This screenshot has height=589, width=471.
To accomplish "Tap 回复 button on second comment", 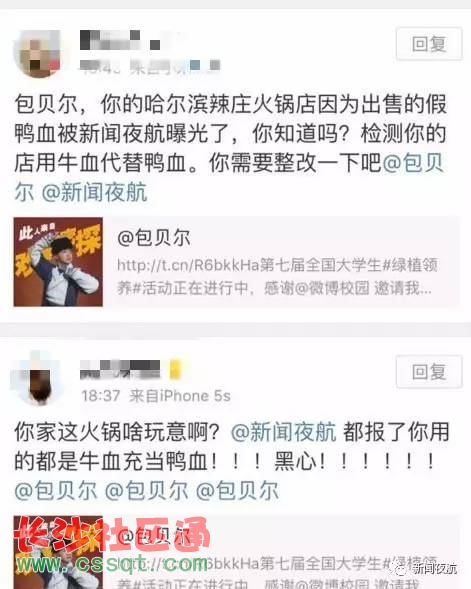I will [429, 372].
